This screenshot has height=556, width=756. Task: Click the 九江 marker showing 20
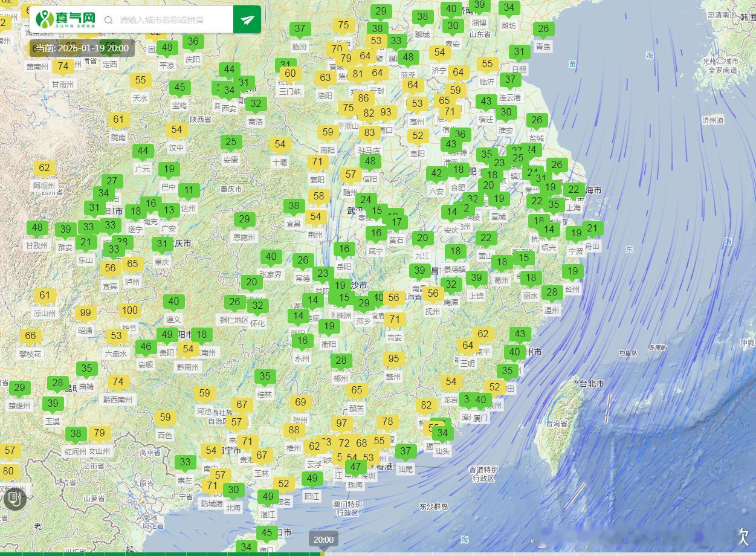[422, 239]
